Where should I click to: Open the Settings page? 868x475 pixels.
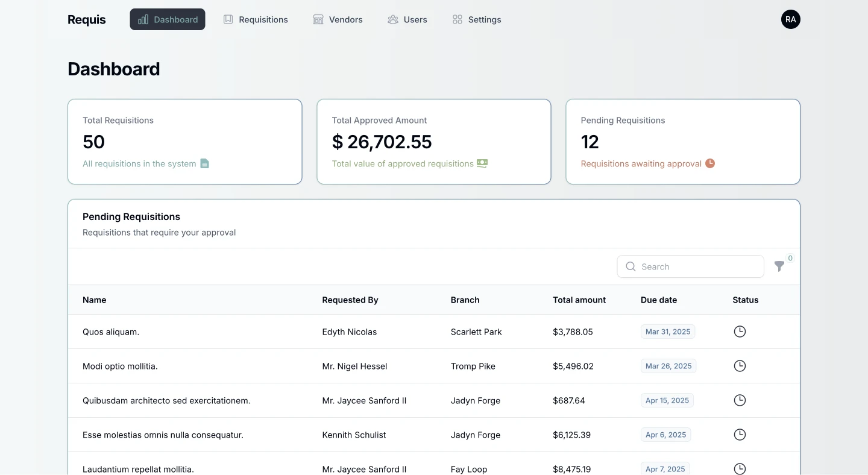pyautogui.click(x=477, y=19)
